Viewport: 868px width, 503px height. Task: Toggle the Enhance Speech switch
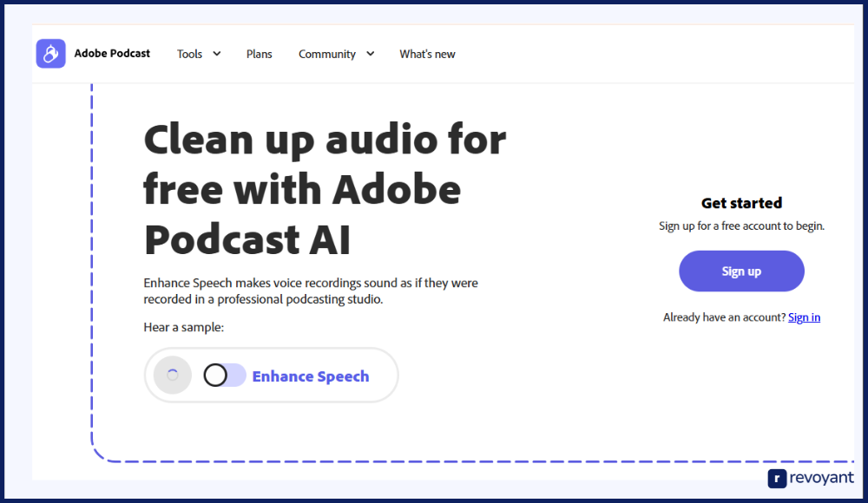pyautogui.click(x=224, y=376)
